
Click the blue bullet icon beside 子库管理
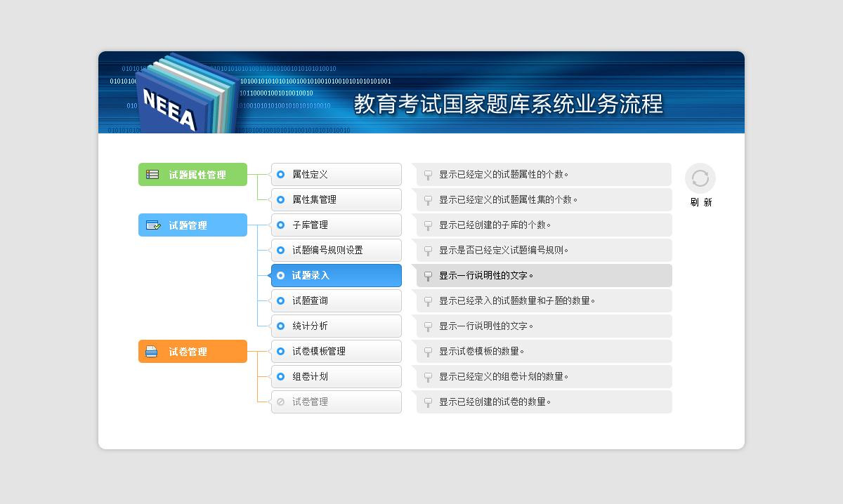click(x=281, y=225)
